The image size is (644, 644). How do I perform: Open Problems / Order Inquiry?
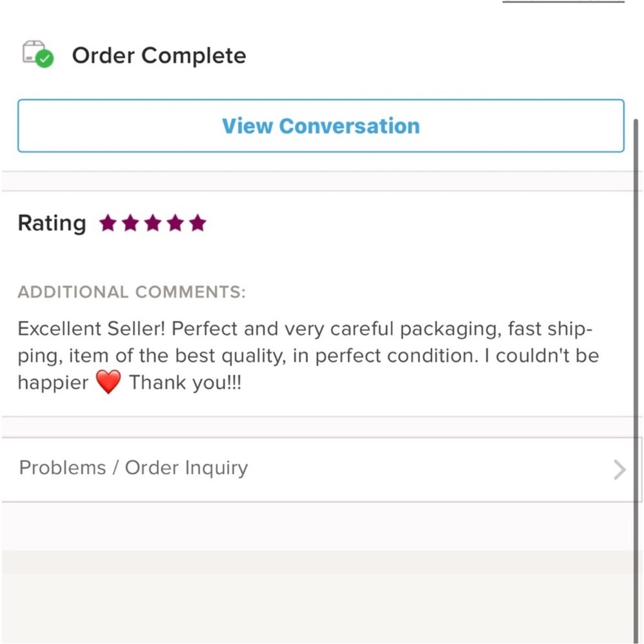pyautogui.click(x=133, y=468)
